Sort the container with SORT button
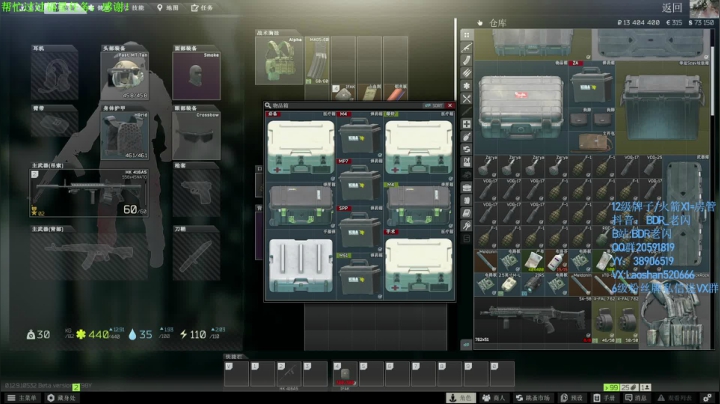 click(x=433, y=106)
